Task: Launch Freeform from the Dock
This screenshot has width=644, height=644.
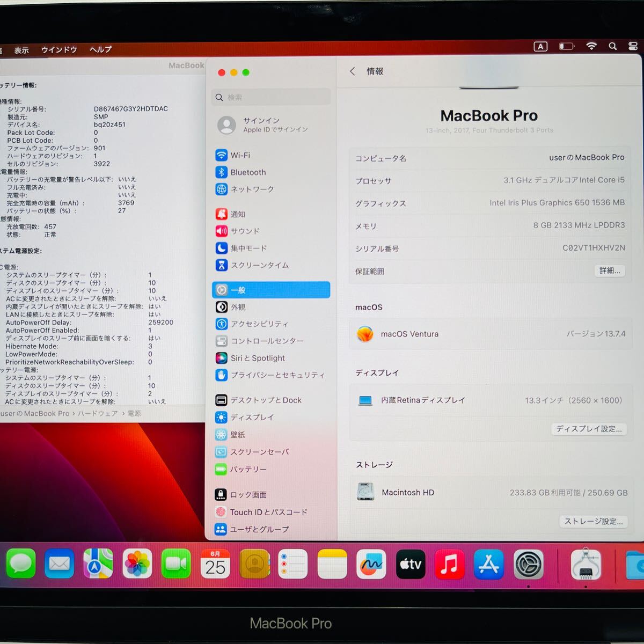Action: (371, 564)
